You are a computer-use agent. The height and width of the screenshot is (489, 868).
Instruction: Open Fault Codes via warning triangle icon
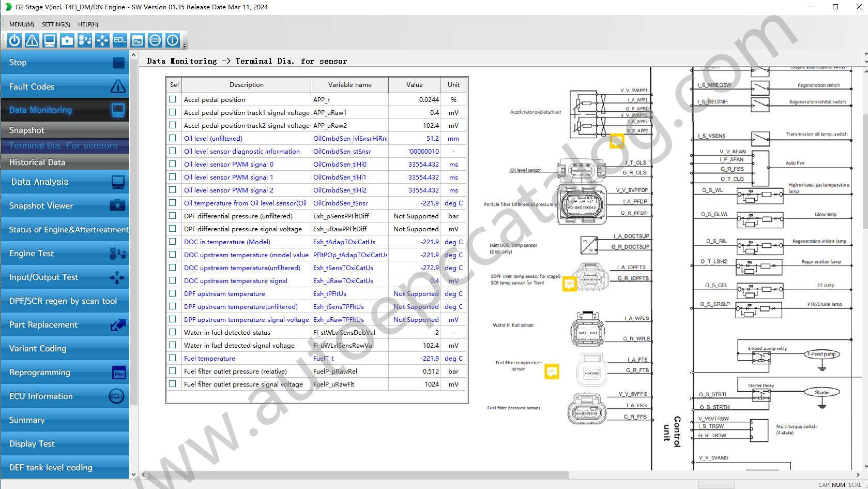click(32, 40)
